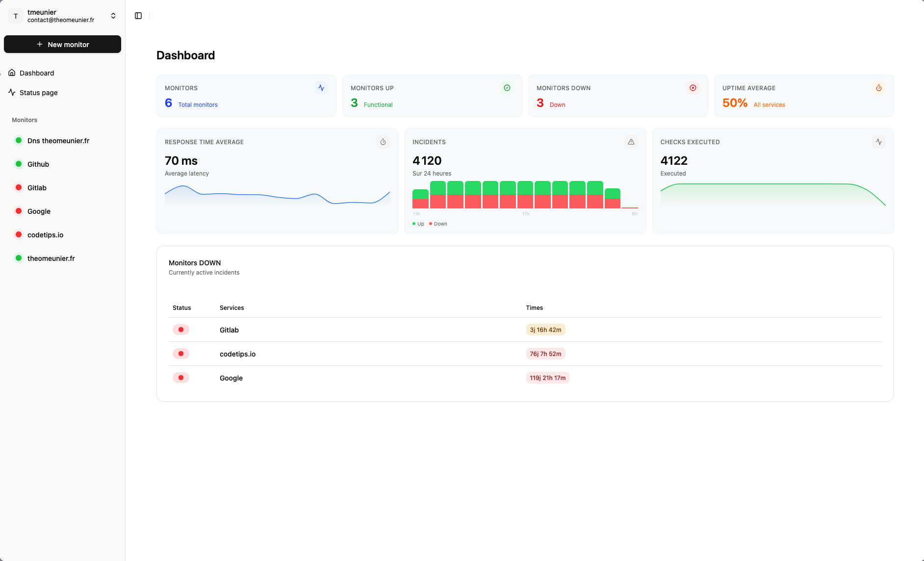Click the 'Monitors' sidebar section label
924x561 pixels.
(25, 120)
